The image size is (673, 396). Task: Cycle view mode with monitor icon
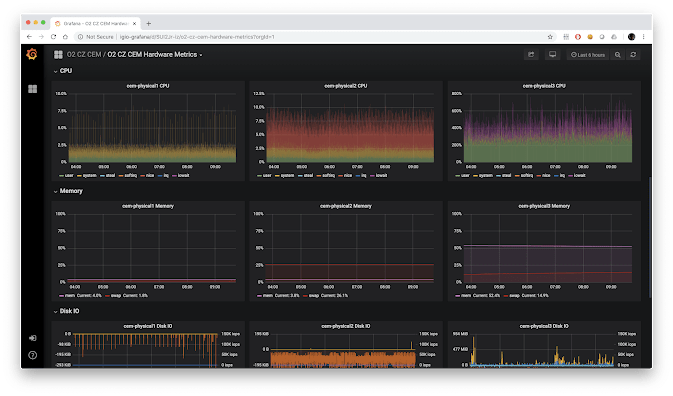552,55
